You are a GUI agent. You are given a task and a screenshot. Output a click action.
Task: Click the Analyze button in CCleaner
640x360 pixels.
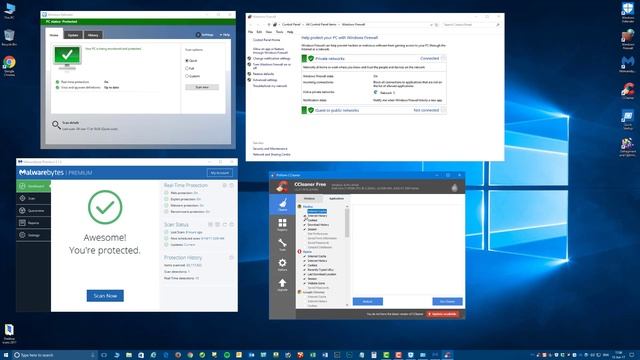368,302
